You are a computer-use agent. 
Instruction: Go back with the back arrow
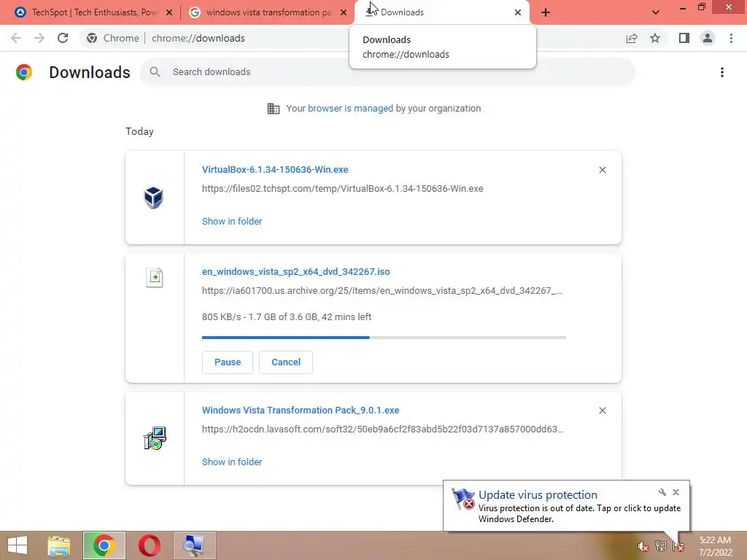(x=16, y=38)
